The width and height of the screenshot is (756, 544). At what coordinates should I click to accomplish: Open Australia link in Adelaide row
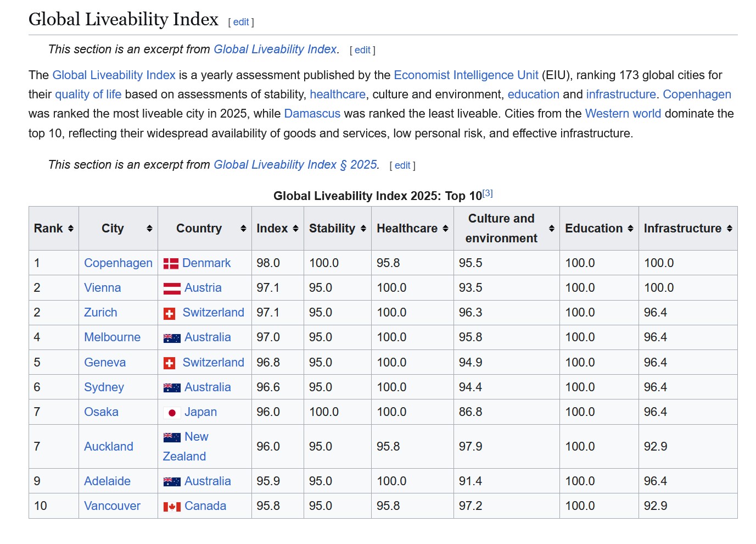pyautogui.click(x=208, y=481)
